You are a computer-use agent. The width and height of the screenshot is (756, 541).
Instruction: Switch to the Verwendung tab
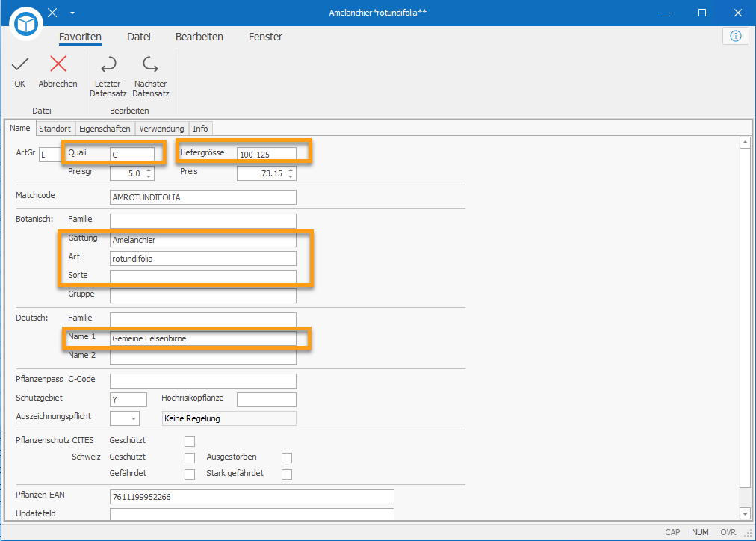[161, 129]
